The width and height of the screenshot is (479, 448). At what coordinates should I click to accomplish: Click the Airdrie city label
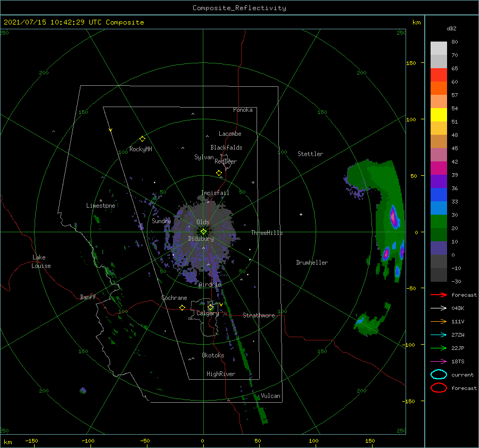(210, 284)
